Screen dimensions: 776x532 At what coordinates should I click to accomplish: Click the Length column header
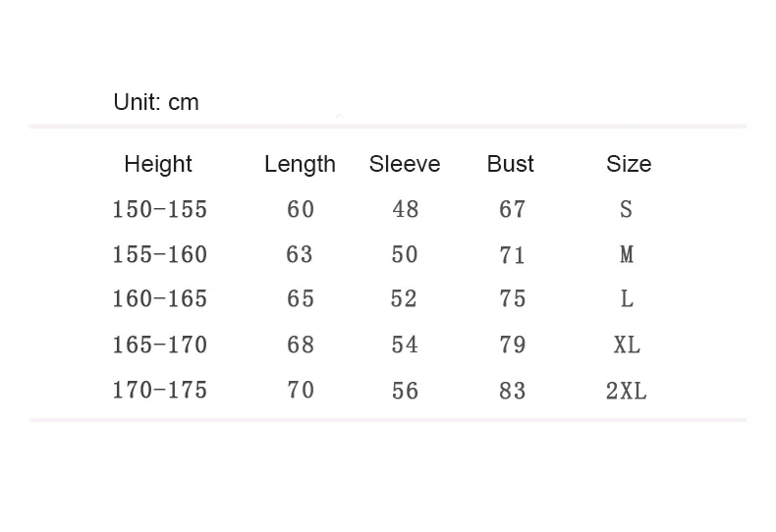[300, 165]
